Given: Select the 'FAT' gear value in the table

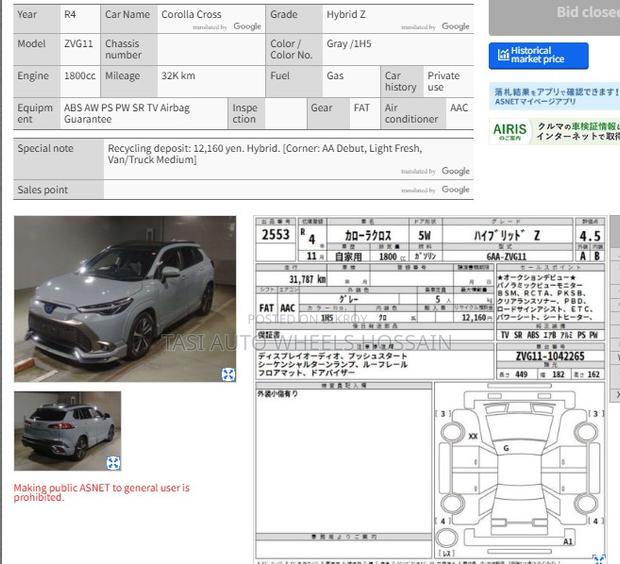Looking at the screenshot, I should [361, 108].
